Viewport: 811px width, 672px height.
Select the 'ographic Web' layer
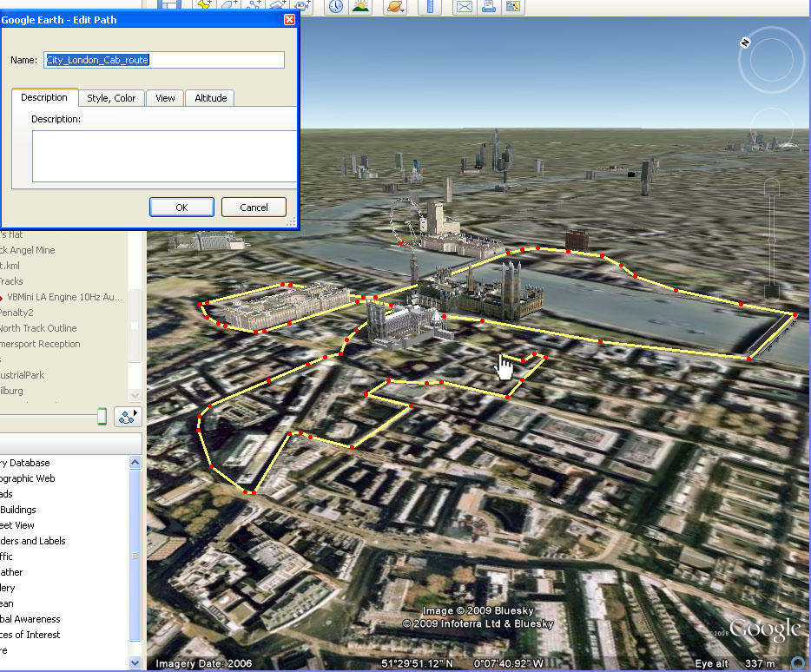pyautogui.click(x=28, y=478)
